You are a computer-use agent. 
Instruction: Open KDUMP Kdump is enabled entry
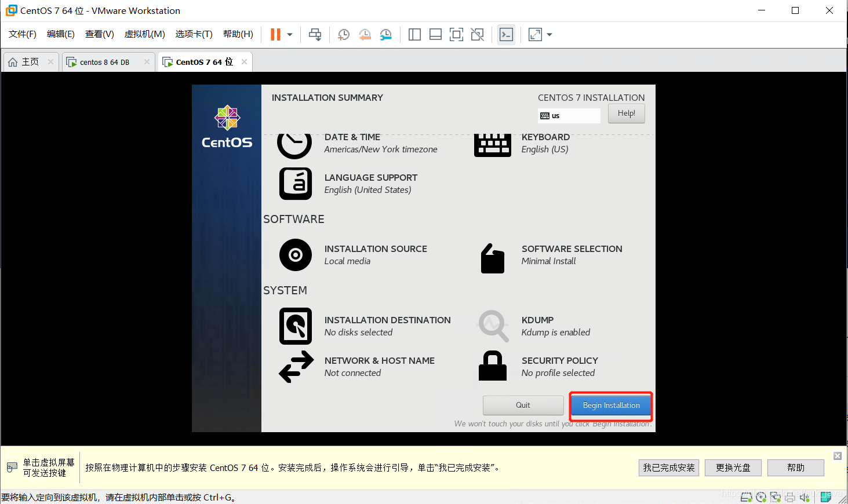point(555,326)
